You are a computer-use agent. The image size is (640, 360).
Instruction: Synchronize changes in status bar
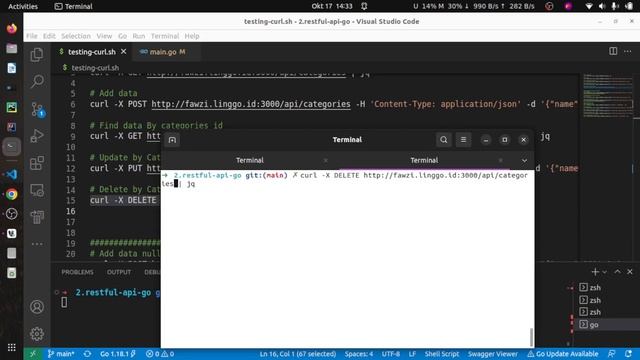pyautogui.click(x=87, y=354)
